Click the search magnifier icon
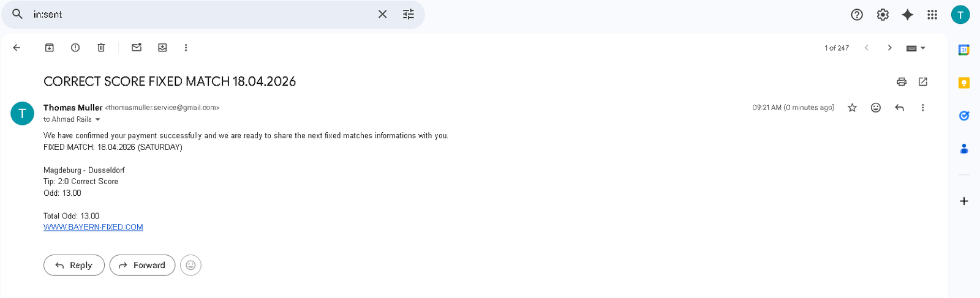The image size is (980, 298). click(17, 14)
